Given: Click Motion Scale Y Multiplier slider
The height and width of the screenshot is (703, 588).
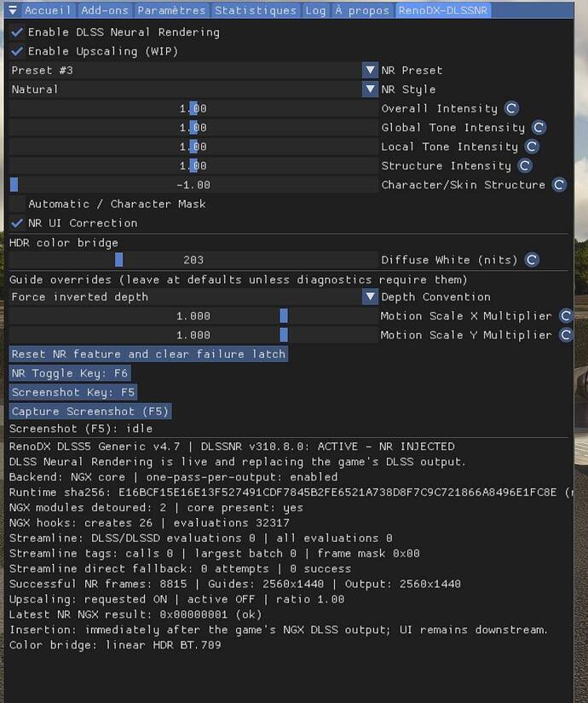Looking at the screenshot, I should (193, 335).
